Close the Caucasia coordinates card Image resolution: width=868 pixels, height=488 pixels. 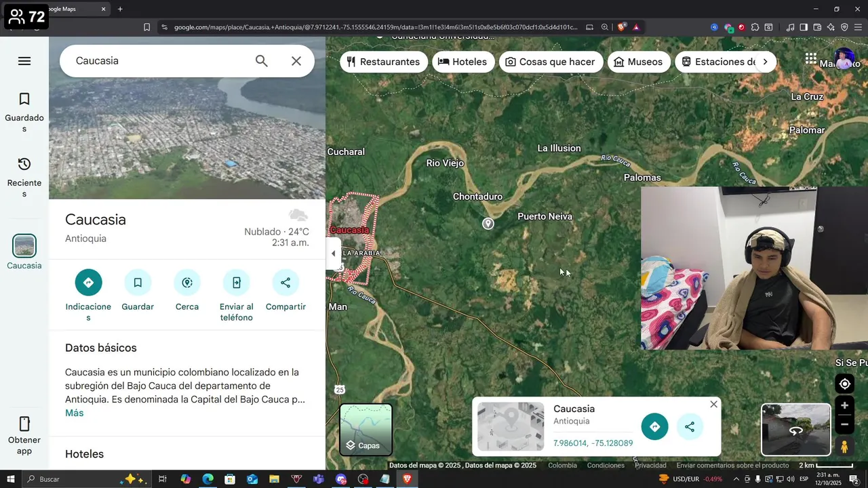713,404
